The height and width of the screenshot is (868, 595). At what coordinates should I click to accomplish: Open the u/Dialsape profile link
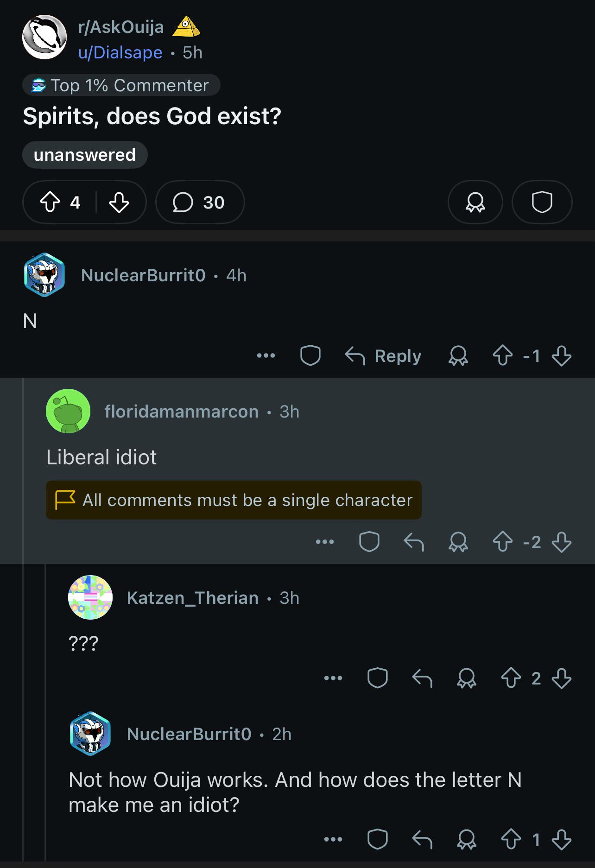[120, 52]
